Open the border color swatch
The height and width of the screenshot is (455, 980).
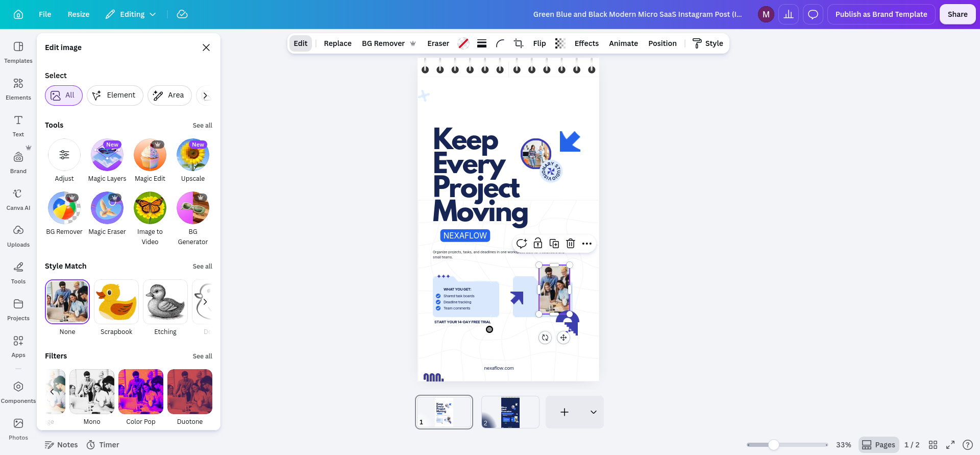pos(463,43)
